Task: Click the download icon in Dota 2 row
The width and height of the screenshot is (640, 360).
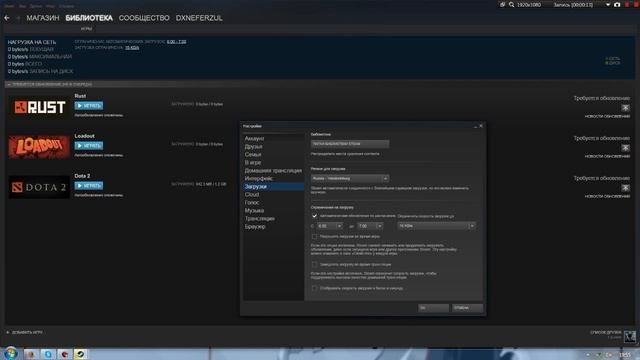Action: coord(625,188)
